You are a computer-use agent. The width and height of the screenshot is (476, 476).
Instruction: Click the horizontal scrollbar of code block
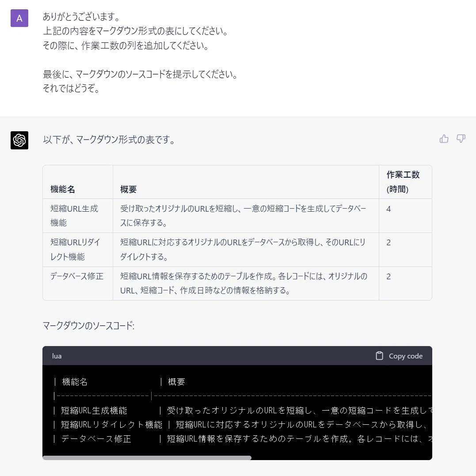coord(147,457)
